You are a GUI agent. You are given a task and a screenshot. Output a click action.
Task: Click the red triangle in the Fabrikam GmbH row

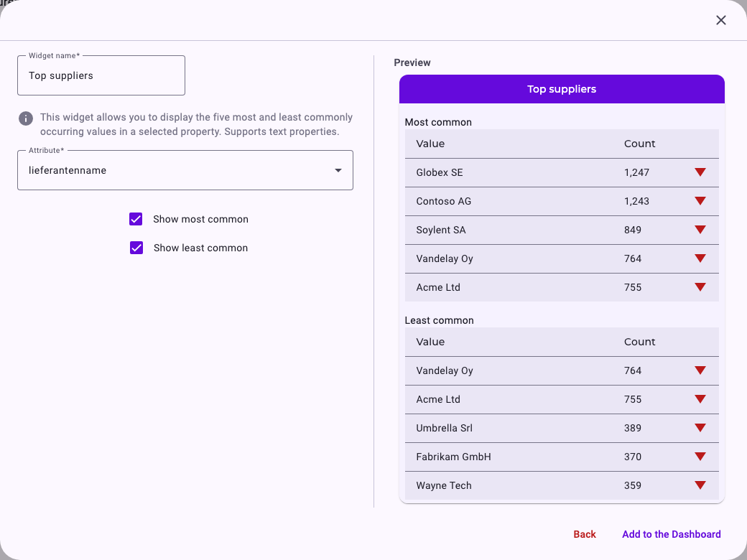pyautogui.click(x=700, y=457)
